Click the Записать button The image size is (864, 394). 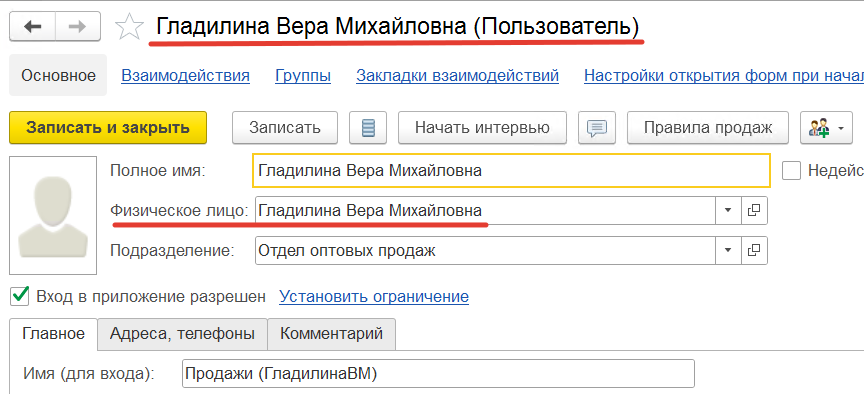pyautogui.click(x=285, y=128)
